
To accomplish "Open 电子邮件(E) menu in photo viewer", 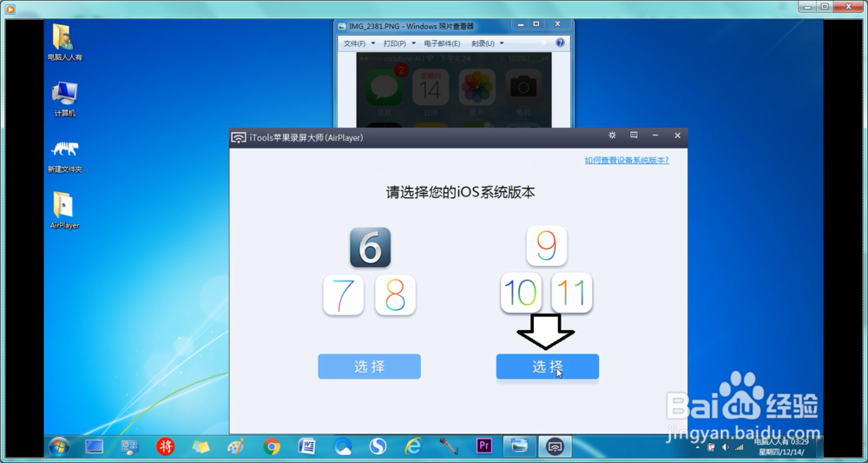I will [442, 43].
